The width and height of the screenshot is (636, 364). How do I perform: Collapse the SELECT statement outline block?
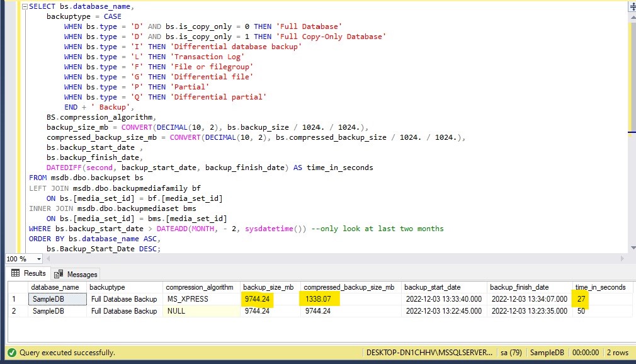pos(24,6)
